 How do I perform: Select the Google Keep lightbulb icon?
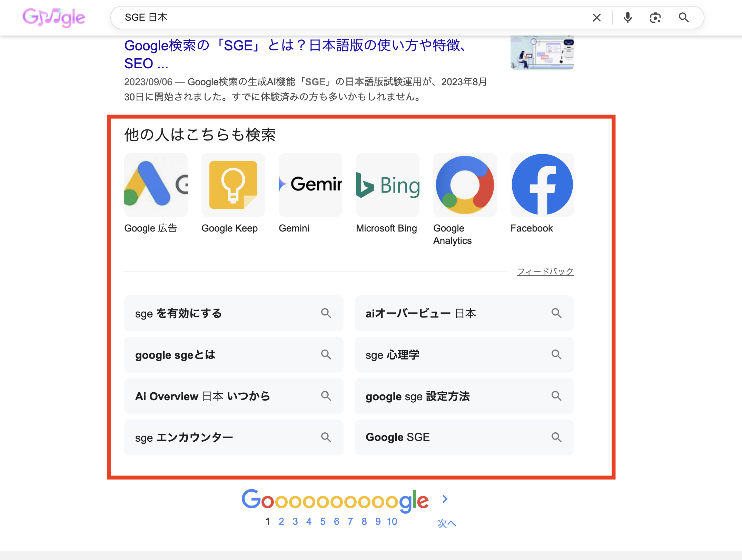coord(233,185)
